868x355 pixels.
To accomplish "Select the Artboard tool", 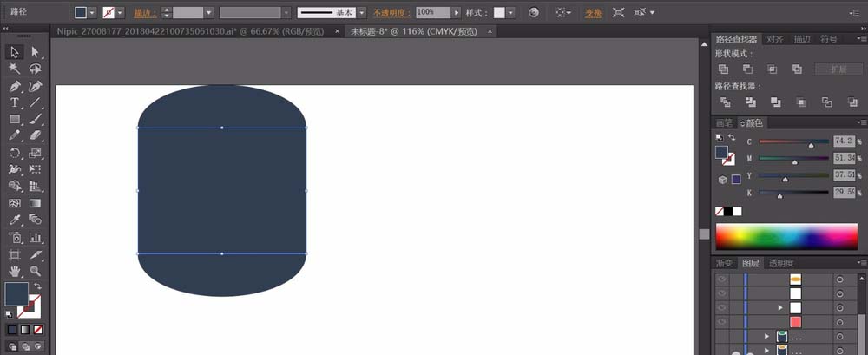I will [x=15, y=255].
